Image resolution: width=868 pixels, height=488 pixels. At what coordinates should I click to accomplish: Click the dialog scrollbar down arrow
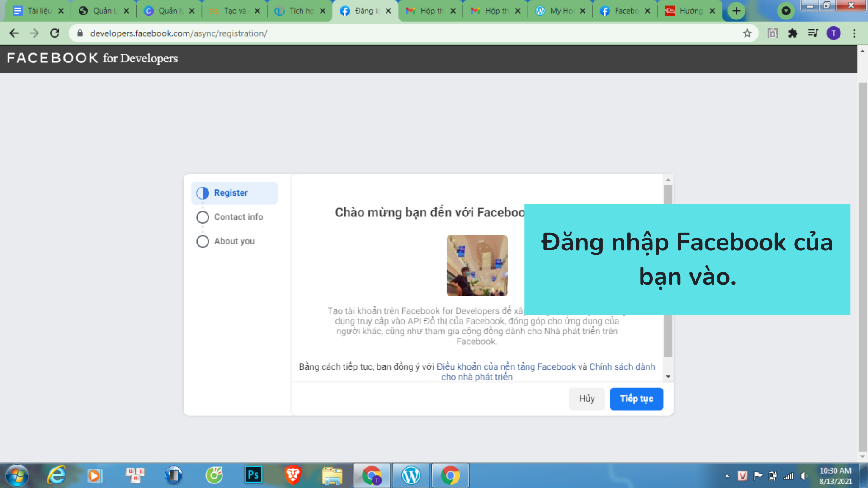point(668,377)
